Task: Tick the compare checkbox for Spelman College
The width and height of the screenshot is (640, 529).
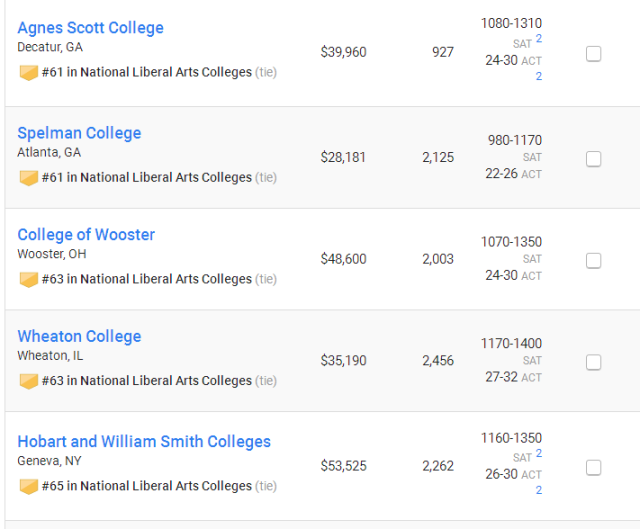Action: [593, 159]
